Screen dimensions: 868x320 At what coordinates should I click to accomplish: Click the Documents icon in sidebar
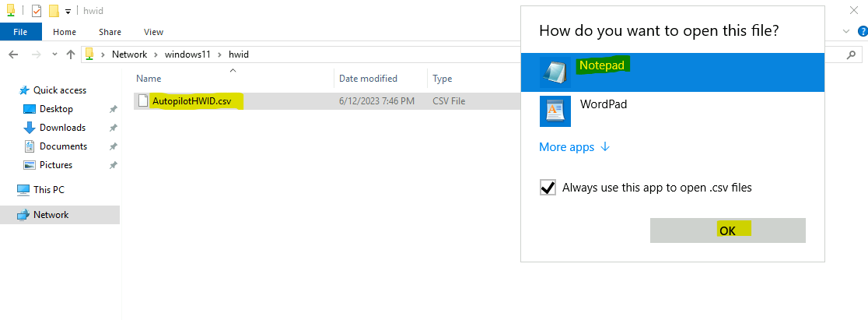pyautogui.click(x=30, y=146)
